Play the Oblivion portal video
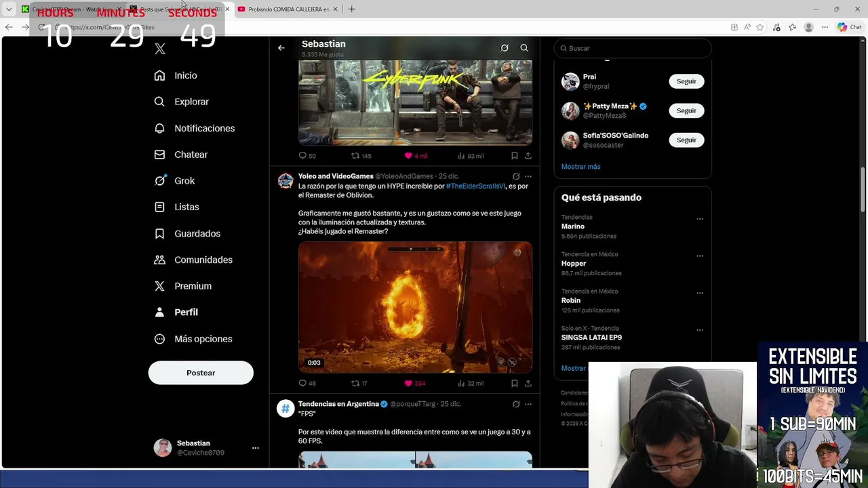 tap(415, 307)
